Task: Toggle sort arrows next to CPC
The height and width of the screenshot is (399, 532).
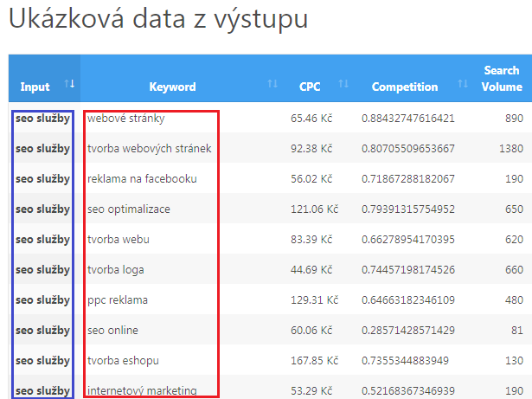Action: (x=343, y=84)
